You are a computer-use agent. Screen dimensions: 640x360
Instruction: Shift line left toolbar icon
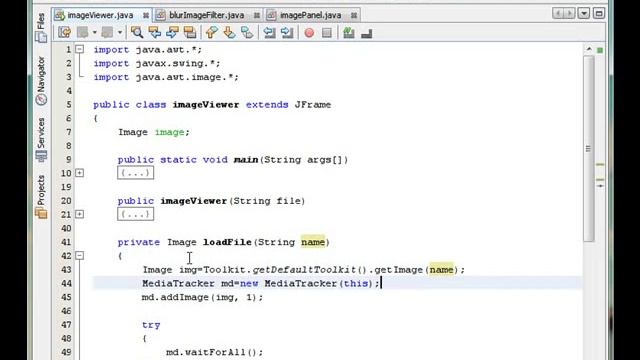pyautogui.click(x=269, y=32)
